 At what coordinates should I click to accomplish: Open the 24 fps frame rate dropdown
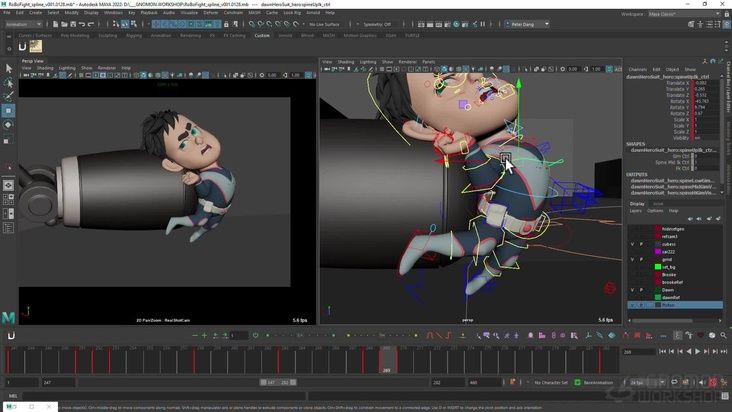tap(647, 383)
